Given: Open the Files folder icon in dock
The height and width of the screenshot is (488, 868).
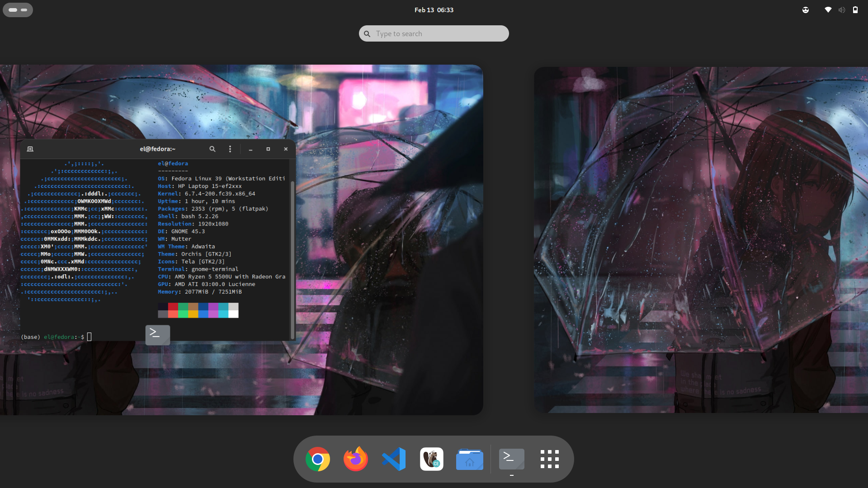Looking at the screenshot, I should (x=469, y=459).
